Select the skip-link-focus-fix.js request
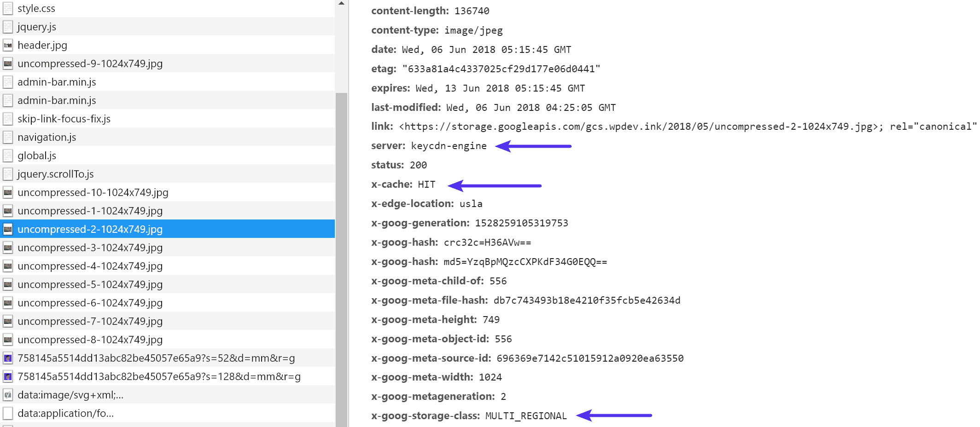The width and height of the screenshot is (980, 427). click(64, 119)
